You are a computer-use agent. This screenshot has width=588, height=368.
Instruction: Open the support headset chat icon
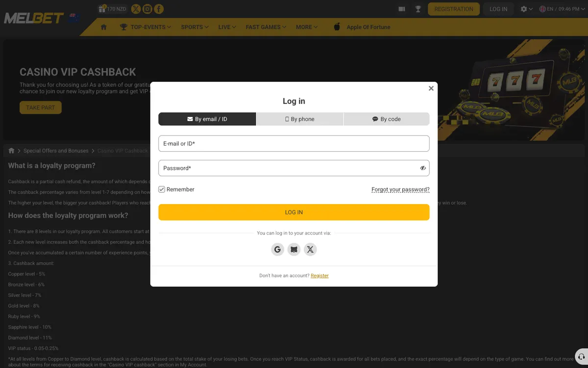[581, 357]
